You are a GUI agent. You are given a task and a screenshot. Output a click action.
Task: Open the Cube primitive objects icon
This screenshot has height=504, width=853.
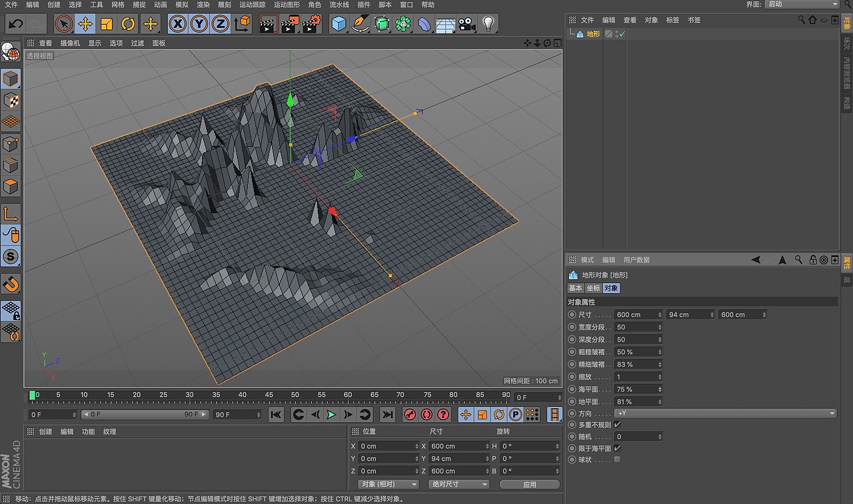coord(339,25)
